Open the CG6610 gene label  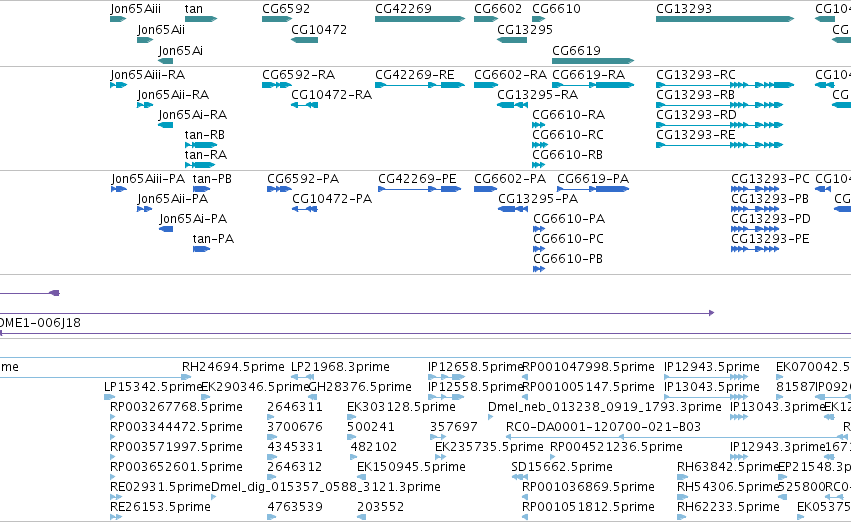pyautogui.click(x=556, y=9)
